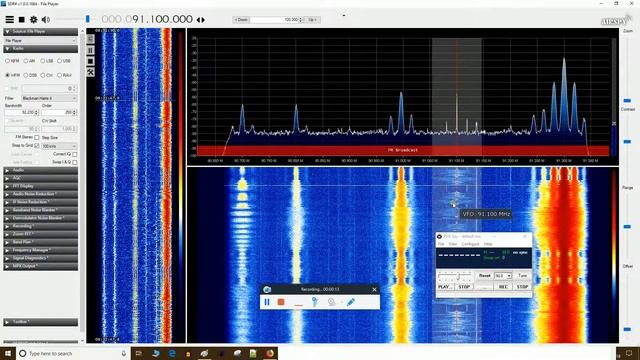This screenshot has width=640, height=360.
Task: Click PLAY in RDS Spy
Action: (x=444, y=287)
